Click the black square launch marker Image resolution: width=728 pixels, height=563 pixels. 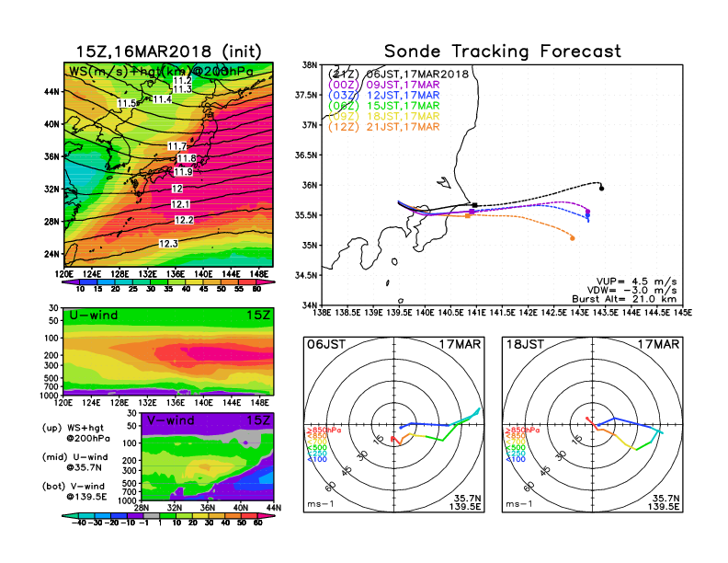[x=474, y=205]
